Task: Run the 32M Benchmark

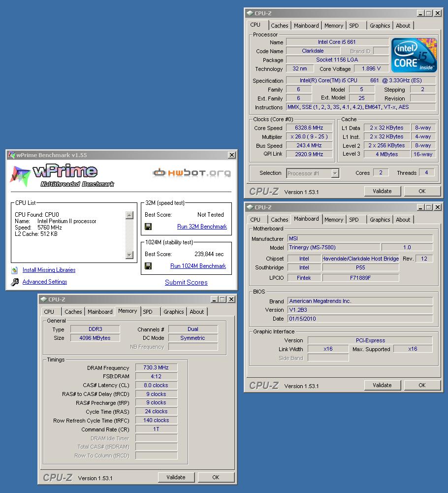Action: click(202, 227)
